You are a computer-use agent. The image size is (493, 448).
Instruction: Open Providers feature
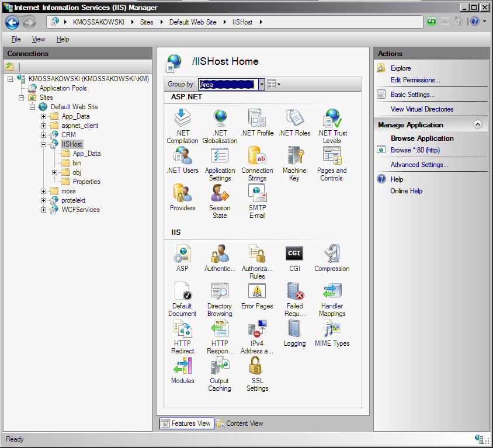pyautogui.click(x=182, y=197)
